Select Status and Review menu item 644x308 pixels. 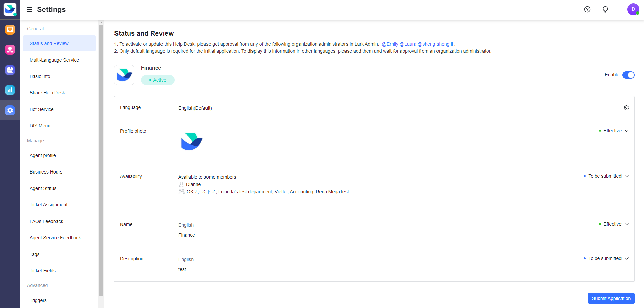pyautogui.click(x=59, y=43)
